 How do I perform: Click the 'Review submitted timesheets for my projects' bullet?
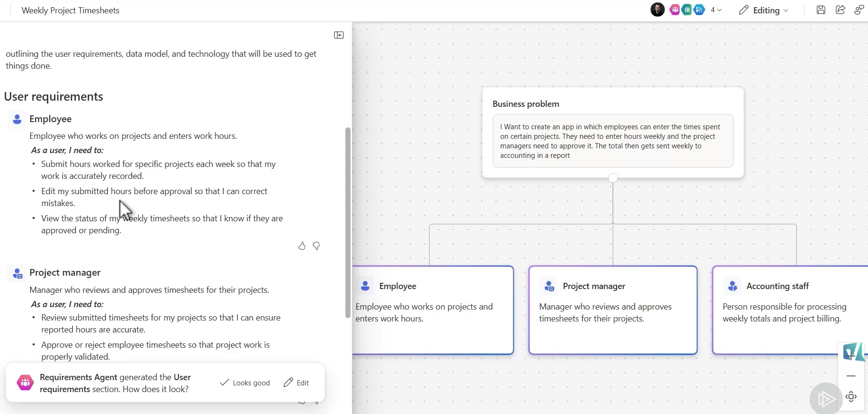pyautogui.click(x=161, y=324)
